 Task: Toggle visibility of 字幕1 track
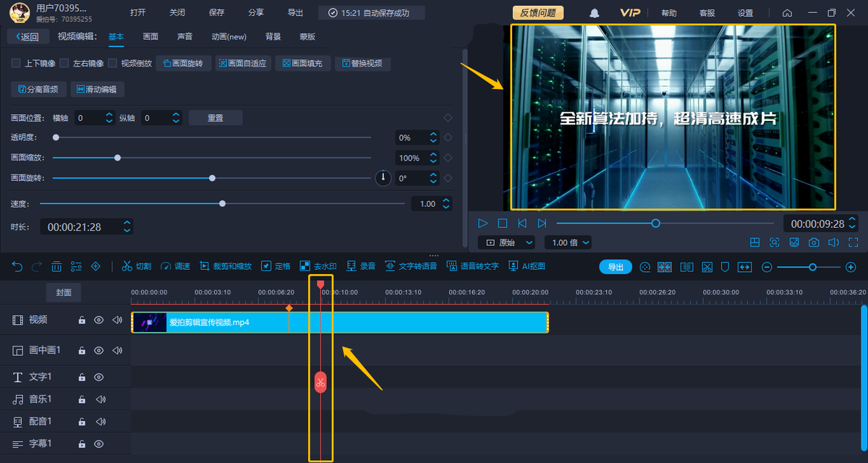(99, 443)
